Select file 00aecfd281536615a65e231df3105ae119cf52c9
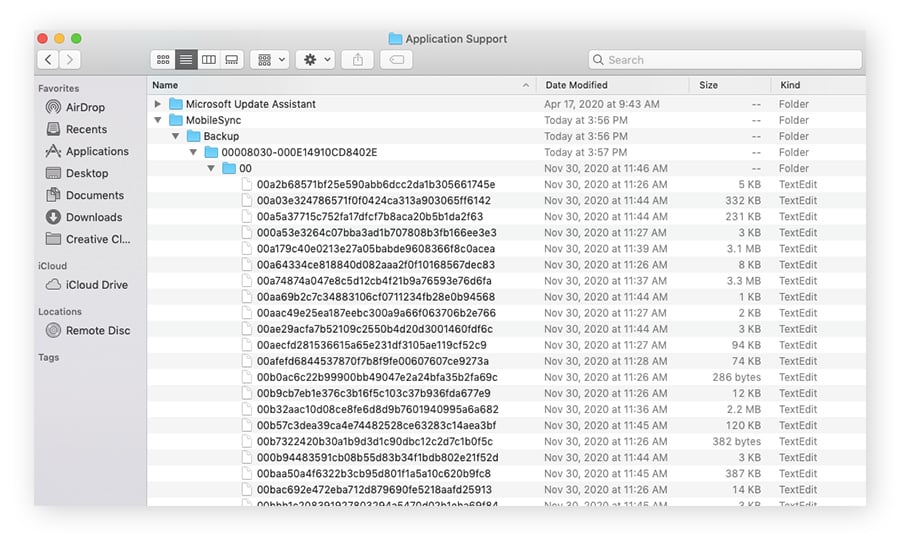900x534 pixels. click(371, 345)
